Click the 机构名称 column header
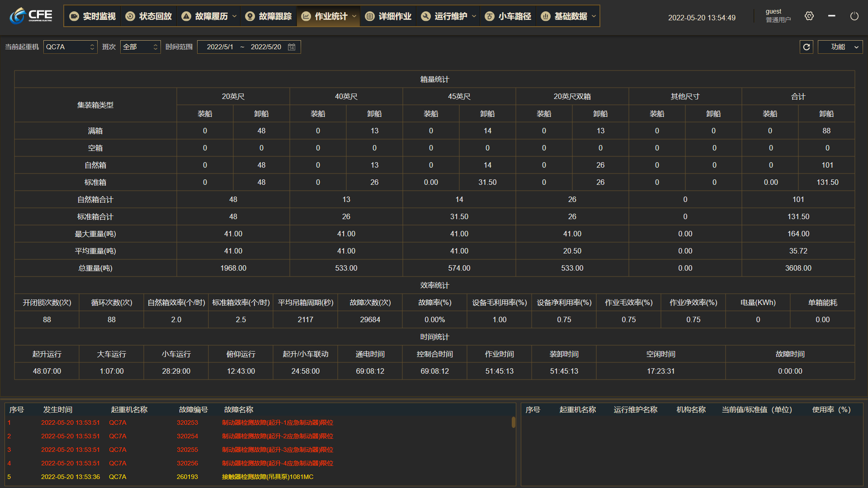Image resolution: width=868 pixels, height=488 pixels. [x=691, y=409]
